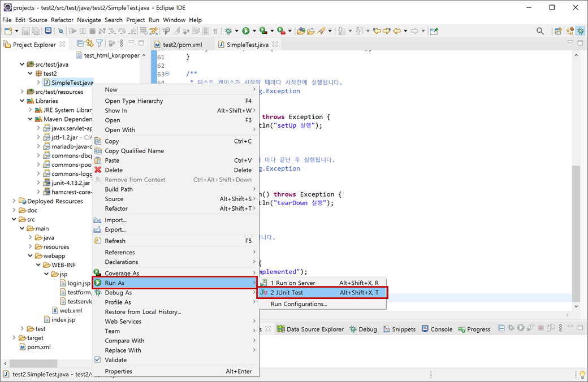
Task: Click the flashlight Search toolbar icon
Action: [321, 31]
